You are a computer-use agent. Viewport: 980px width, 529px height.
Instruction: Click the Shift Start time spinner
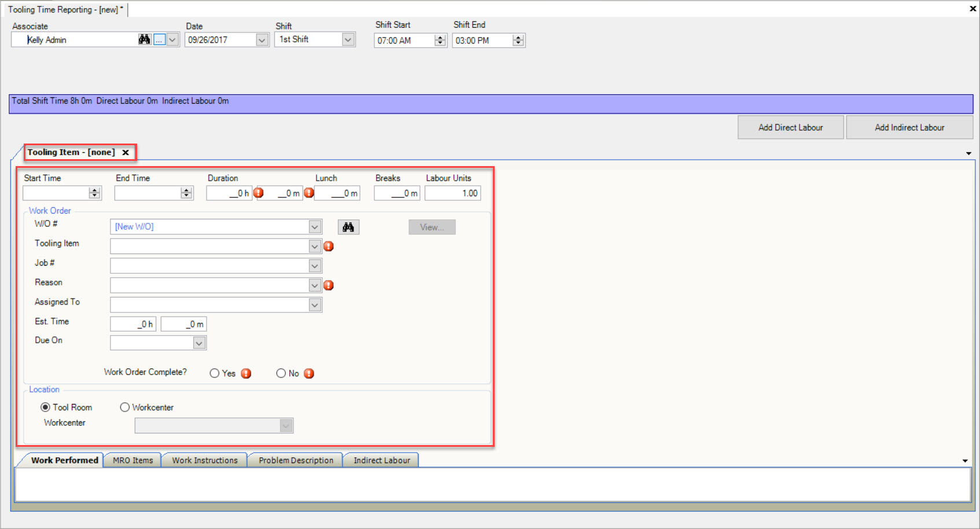tap(440, 41)
